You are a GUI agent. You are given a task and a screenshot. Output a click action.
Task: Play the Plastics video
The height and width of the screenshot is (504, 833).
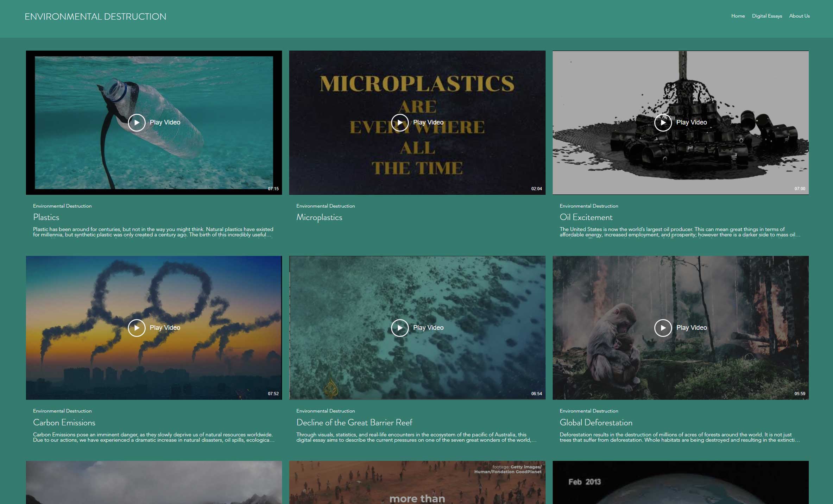[137, 122]
